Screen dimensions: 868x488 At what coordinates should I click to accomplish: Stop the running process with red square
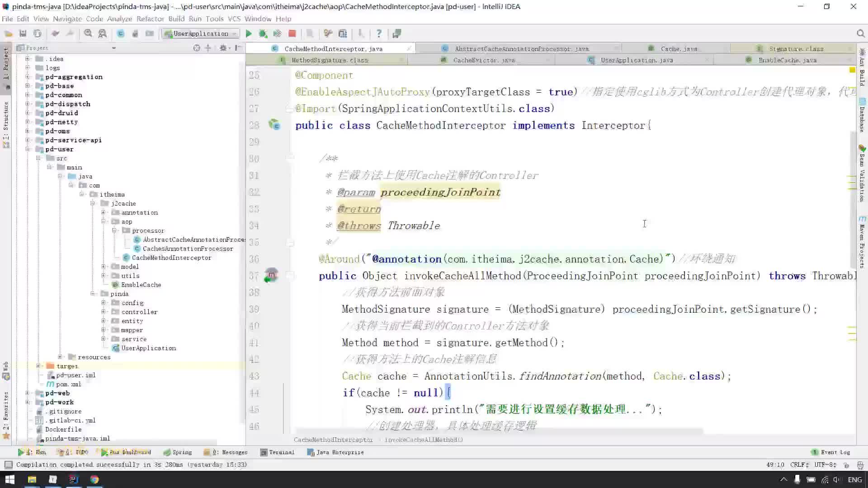pos(292,33)
